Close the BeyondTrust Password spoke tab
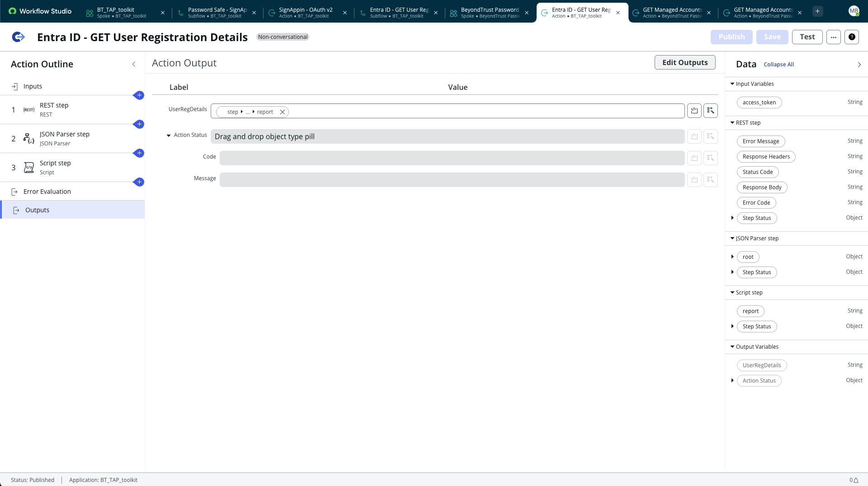Image resolution: width=868 pixels, height=486 pixels. coord(527,13)
